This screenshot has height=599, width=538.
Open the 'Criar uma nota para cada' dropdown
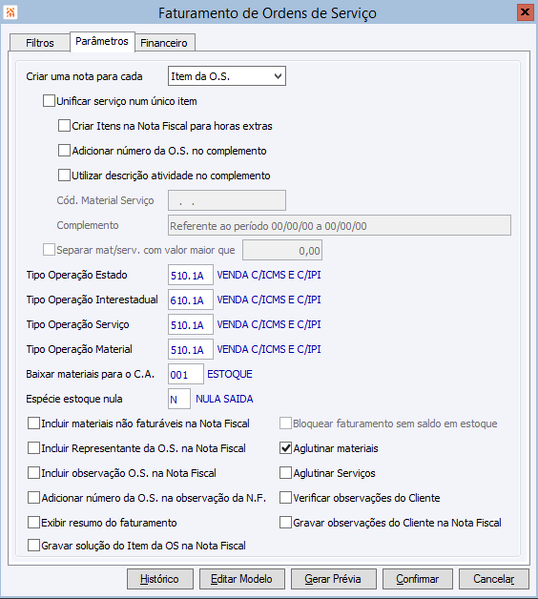click(x=227, y=76)
